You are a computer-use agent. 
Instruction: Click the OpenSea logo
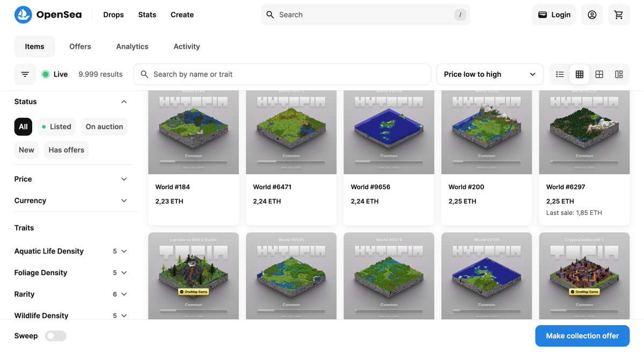click(48, 15)
